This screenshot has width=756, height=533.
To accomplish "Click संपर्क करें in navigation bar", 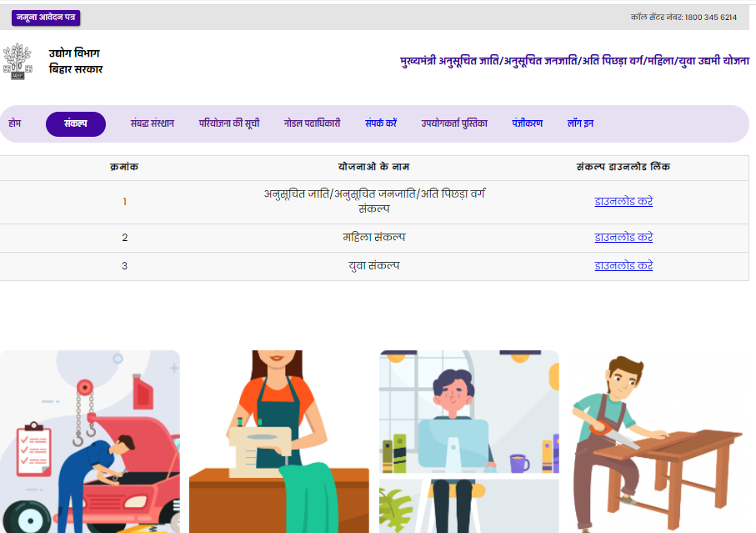I will 380,123.
